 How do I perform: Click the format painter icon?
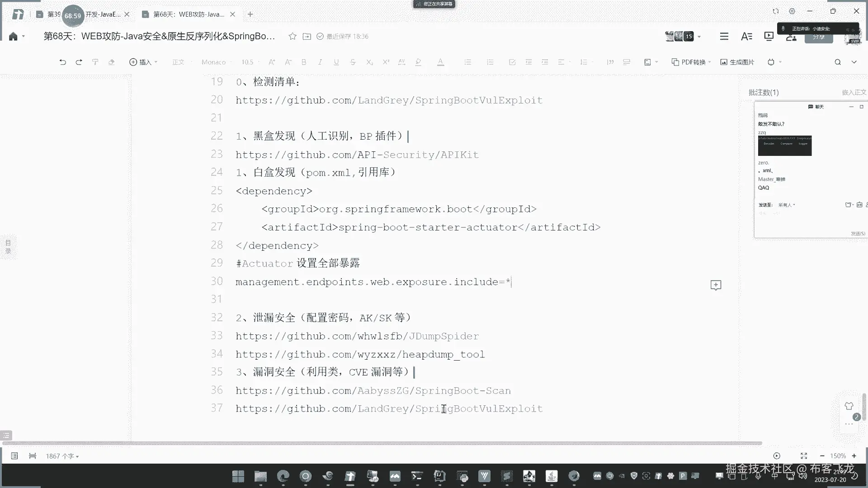tap(95, 62)
